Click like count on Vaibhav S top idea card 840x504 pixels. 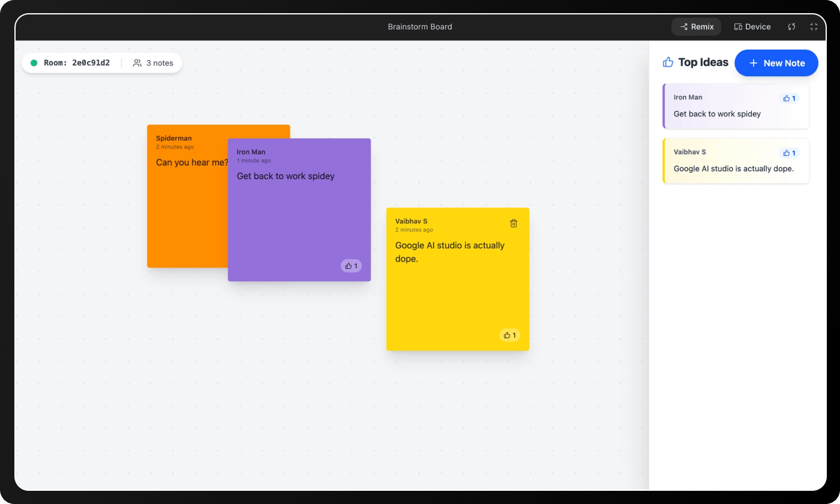(x=789, y=153)
